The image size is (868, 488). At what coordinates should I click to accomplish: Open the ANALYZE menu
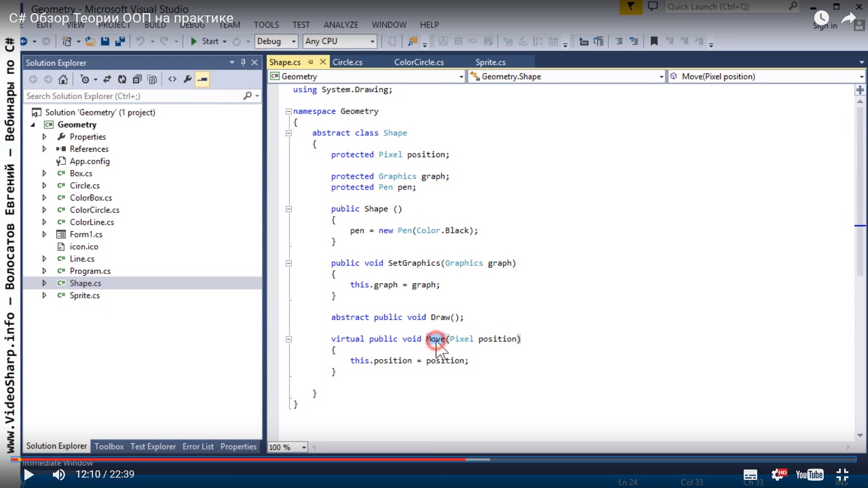tap(341, 25)
